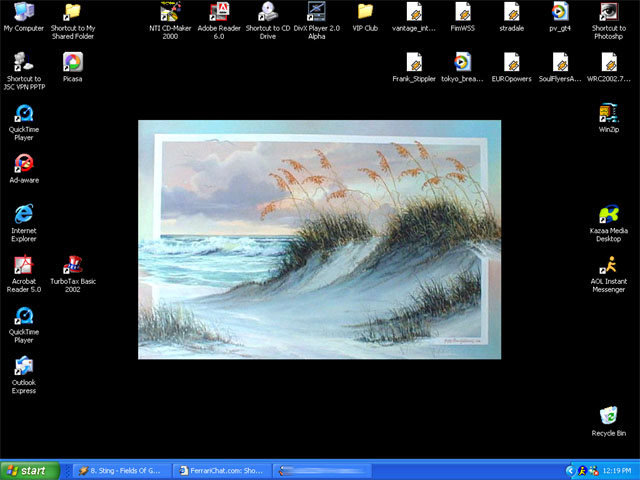Launch Internet Explorer from the desktop

coord(24,223)
